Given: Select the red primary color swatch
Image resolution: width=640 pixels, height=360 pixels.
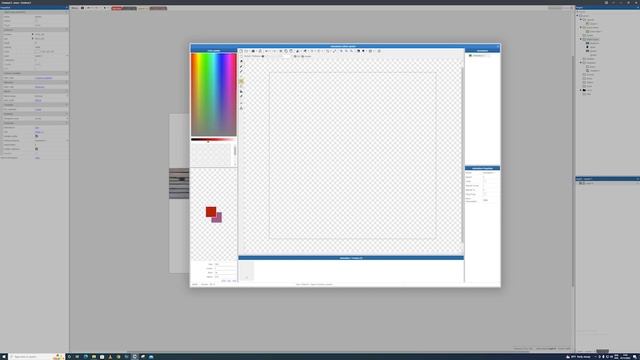Looking at the screenshot, I should (211, 211).
